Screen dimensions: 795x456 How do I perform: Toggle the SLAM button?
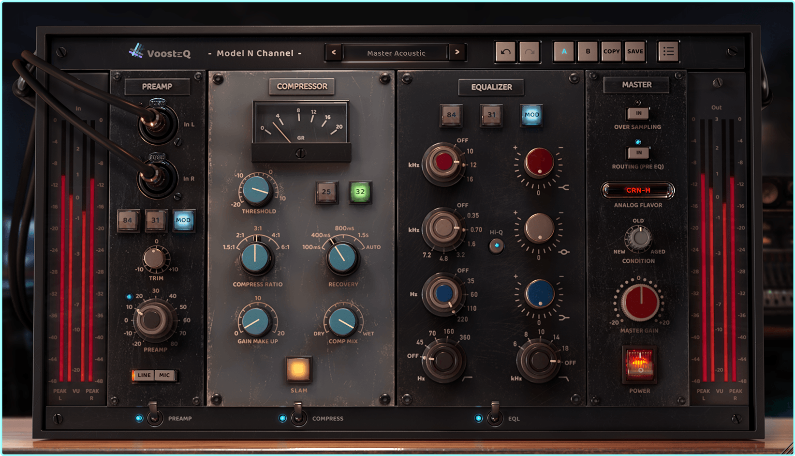tap(299, 369)
